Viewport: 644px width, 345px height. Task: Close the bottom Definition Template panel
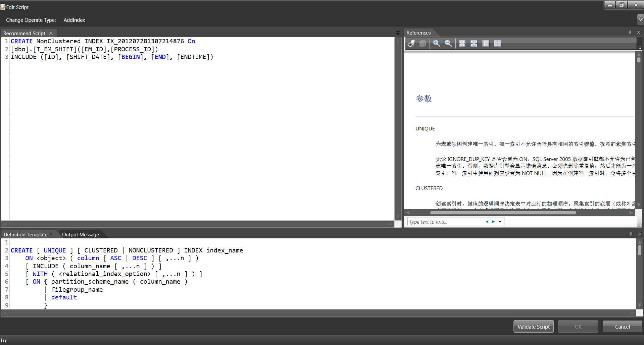pyautogui.click(x=639, y=234)
